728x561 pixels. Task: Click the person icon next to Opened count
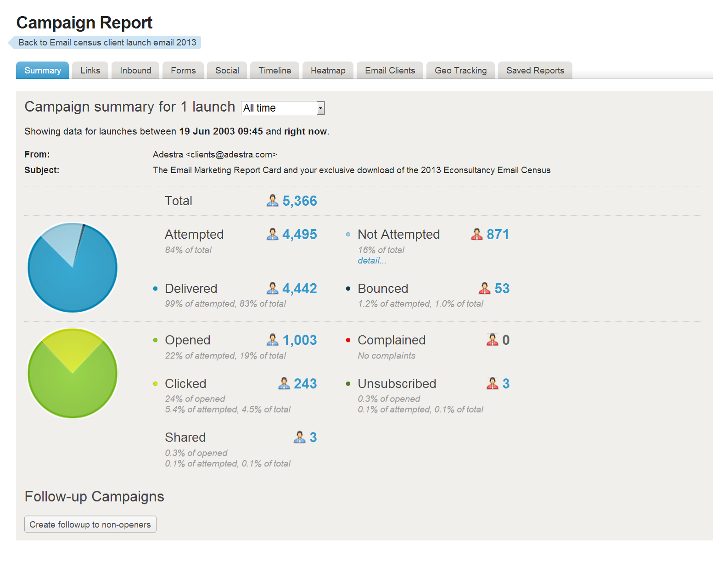(272, 340)
